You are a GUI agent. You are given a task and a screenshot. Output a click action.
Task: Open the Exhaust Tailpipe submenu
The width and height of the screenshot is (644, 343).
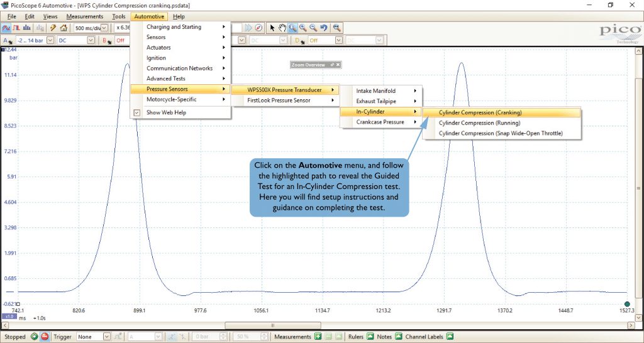pos(380,101)
